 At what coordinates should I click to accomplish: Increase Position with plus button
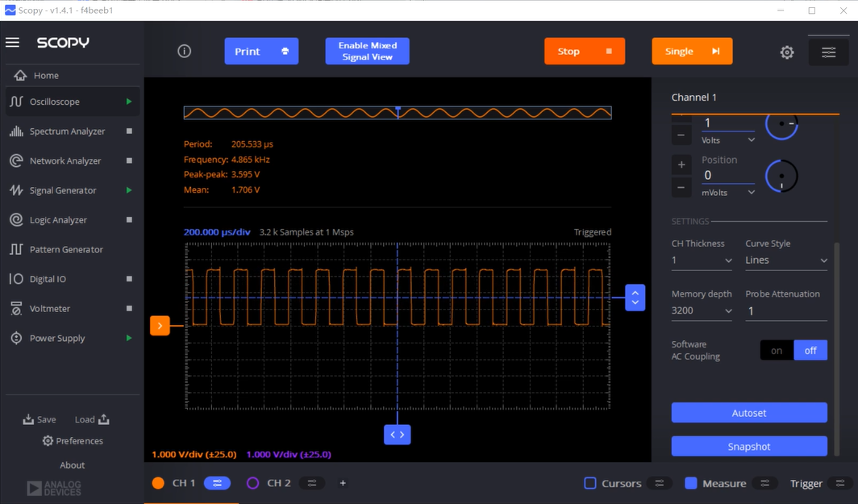[681, 165]
